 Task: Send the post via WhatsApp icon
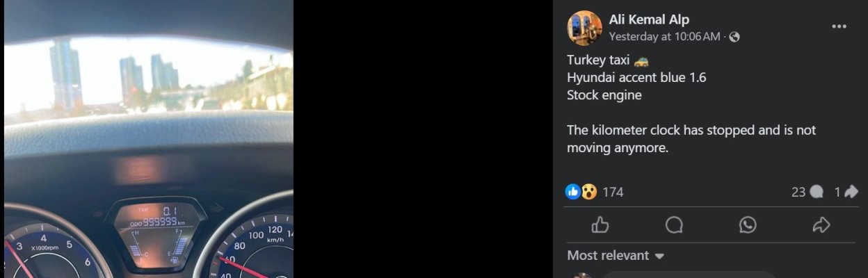pyautogui.click(x=748, y=224)
